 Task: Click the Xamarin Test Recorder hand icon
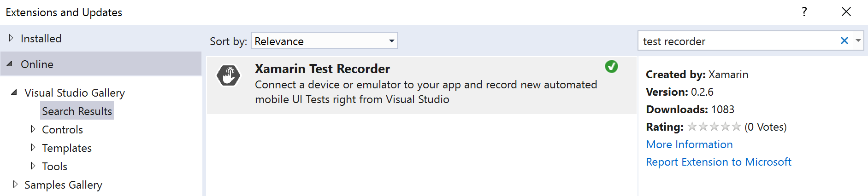point(229,75)
